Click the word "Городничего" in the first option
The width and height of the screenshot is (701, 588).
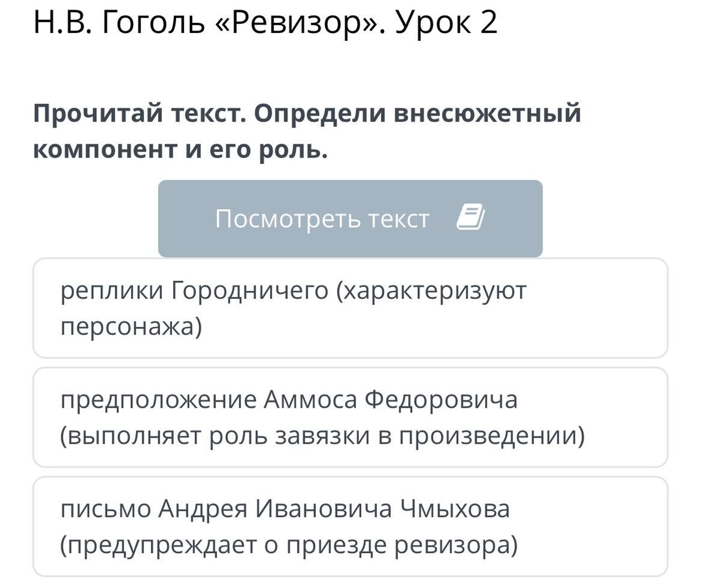pyautogui.click(x=250, y=290)
